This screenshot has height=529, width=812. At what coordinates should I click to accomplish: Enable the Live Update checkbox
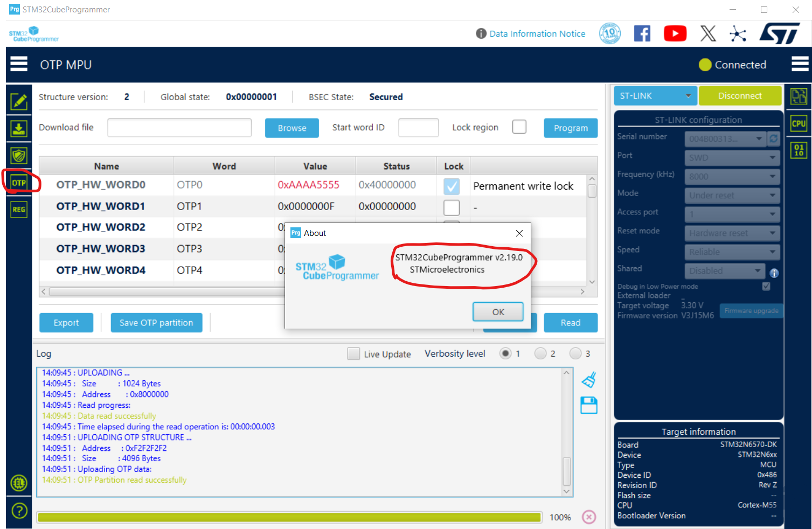click(353, 353)
